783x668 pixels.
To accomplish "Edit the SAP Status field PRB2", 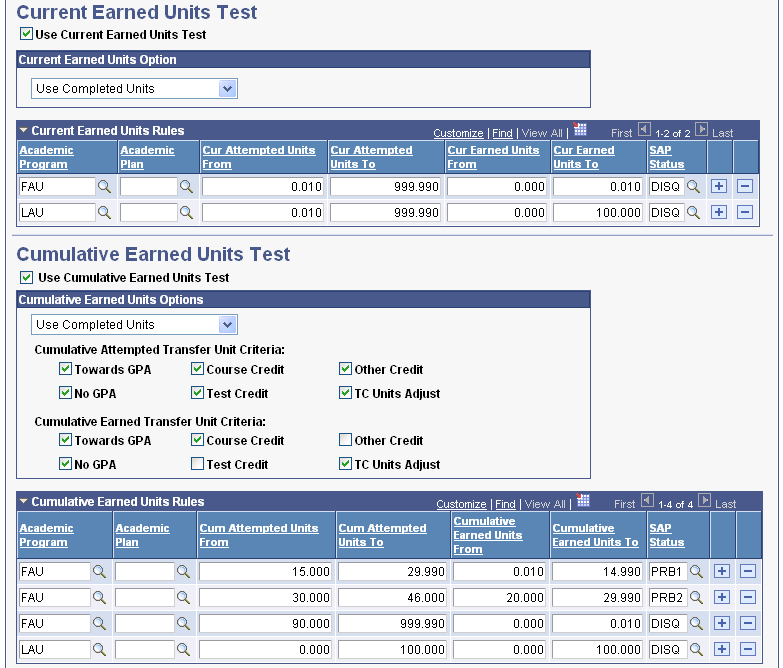I will 668,598.
